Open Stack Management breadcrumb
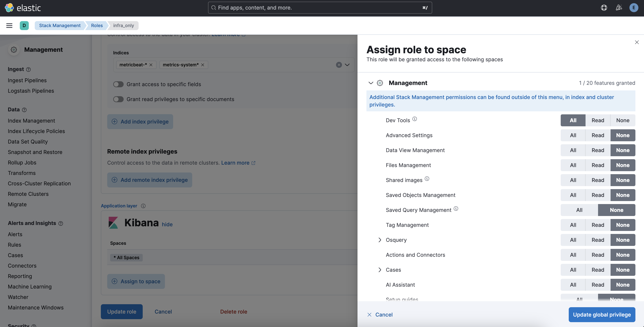644x327 pixels. [x=60, y=26]
